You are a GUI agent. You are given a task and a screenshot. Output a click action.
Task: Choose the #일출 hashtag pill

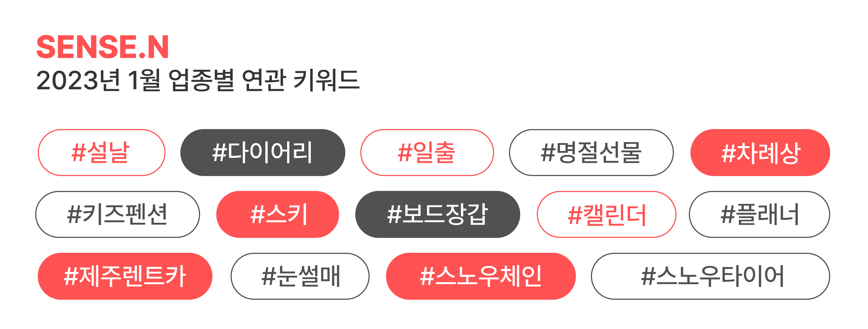(x=427, y=152)
